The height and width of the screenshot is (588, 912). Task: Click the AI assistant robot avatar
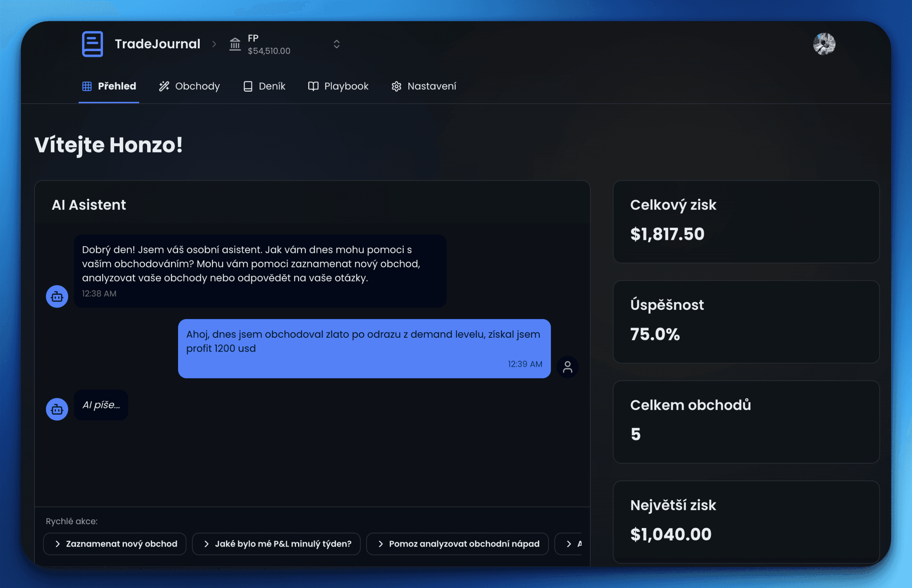(x=57, y=296)
